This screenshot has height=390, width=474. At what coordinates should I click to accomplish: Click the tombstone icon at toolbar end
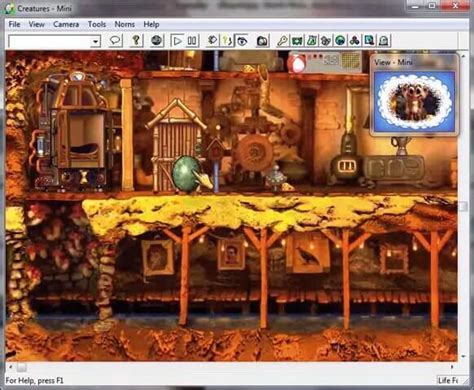(x=384, y=41)
